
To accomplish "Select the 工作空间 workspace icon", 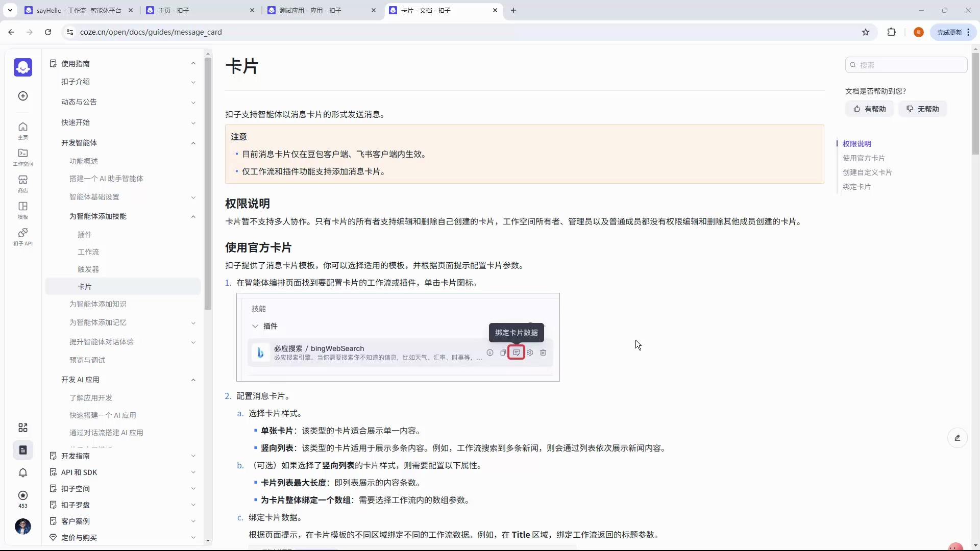I will click(22, 157).
